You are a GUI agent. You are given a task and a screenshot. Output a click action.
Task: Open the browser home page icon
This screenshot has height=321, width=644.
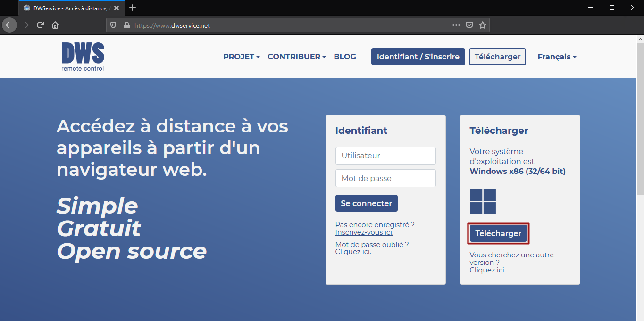(x=55, y=25)
